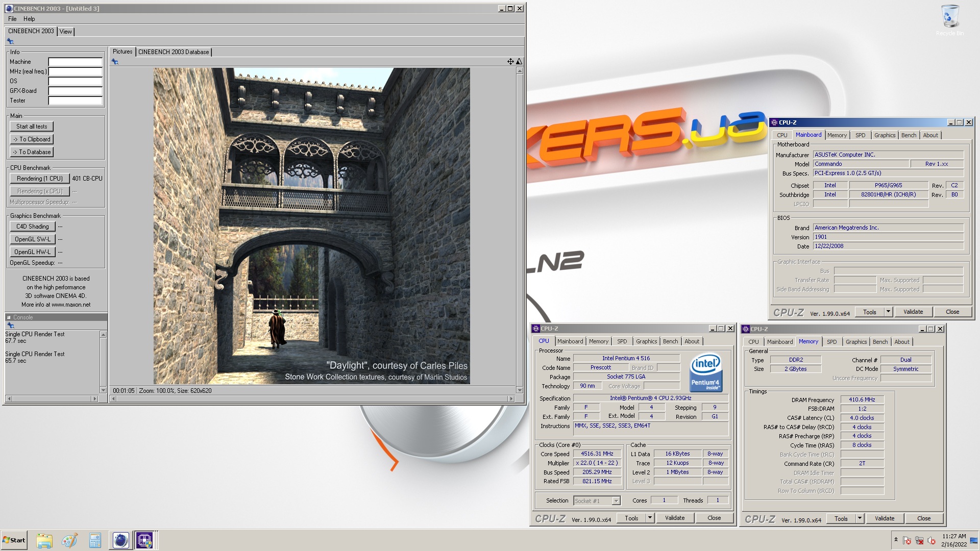
Task: Open Graphics tab in Memory CPU-Z window
Action: (856, 342)
